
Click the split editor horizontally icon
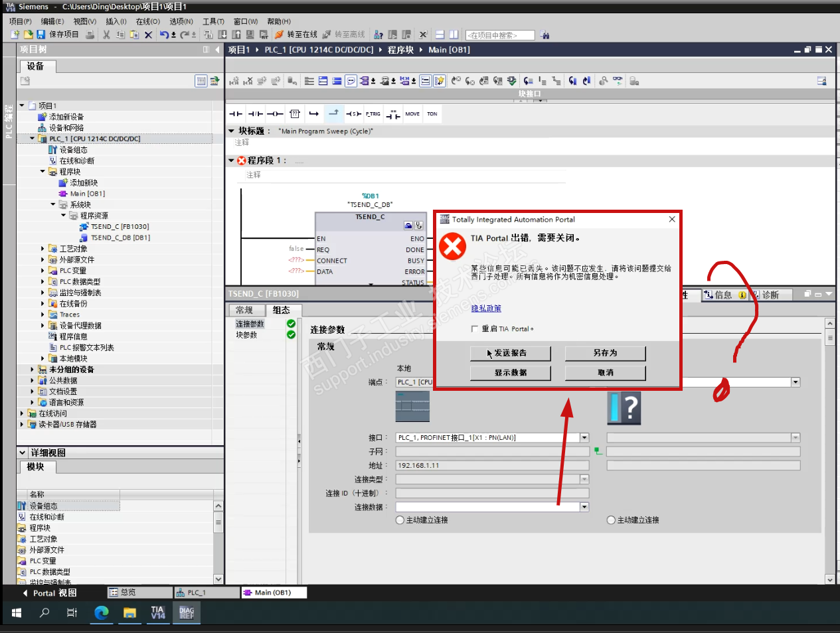point(440,35)
